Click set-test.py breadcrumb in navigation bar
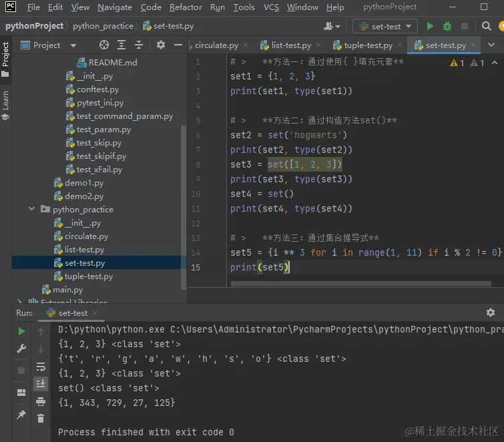Image resolution: width=504 pixels, height=442 pixels. coord(168,26)
